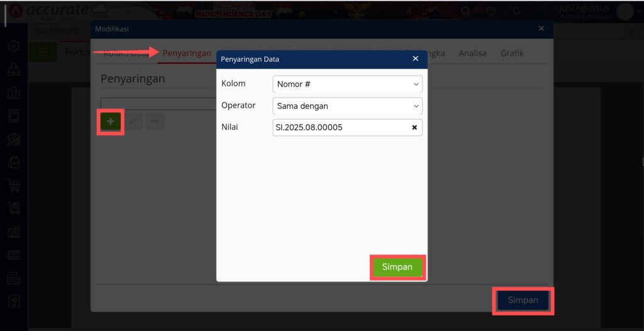Click the help question mark icon

(491, 11)
